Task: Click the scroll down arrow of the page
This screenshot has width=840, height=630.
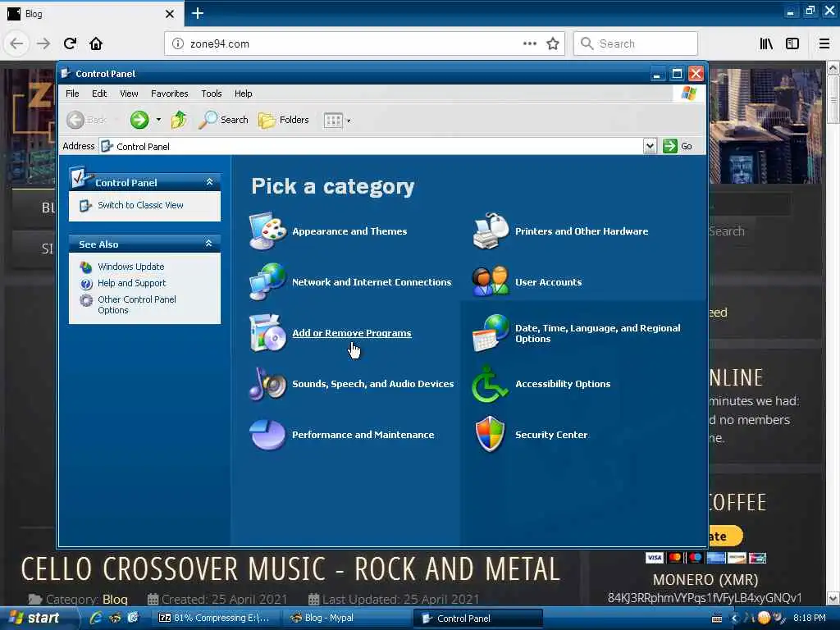Action: coord(833,598)
